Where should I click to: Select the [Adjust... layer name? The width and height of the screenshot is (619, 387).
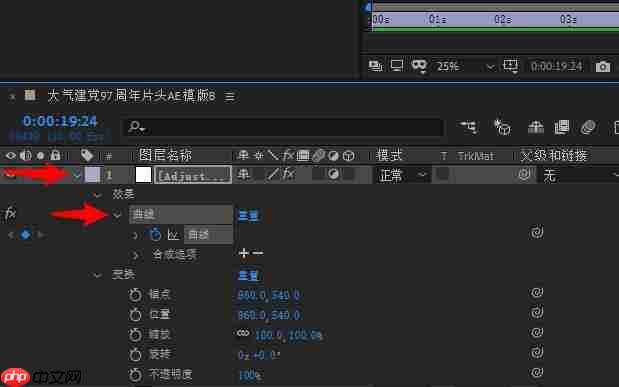(x=193, y=175)
